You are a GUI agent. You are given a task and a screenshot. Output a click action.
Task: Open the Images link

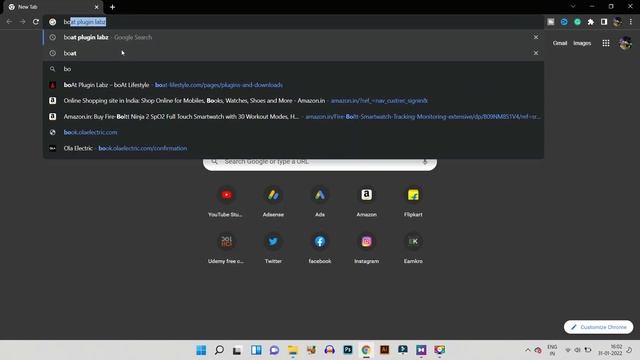click(582, 43)
